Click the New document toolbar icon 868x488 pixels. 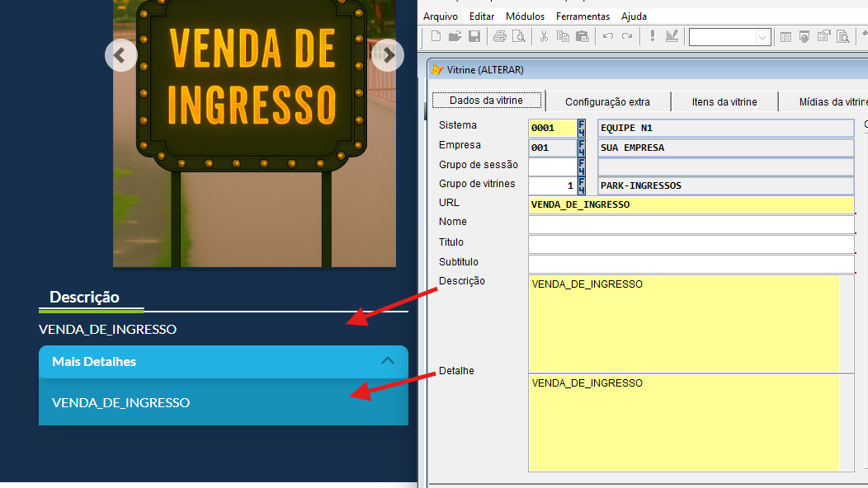[x=436, y=36]
